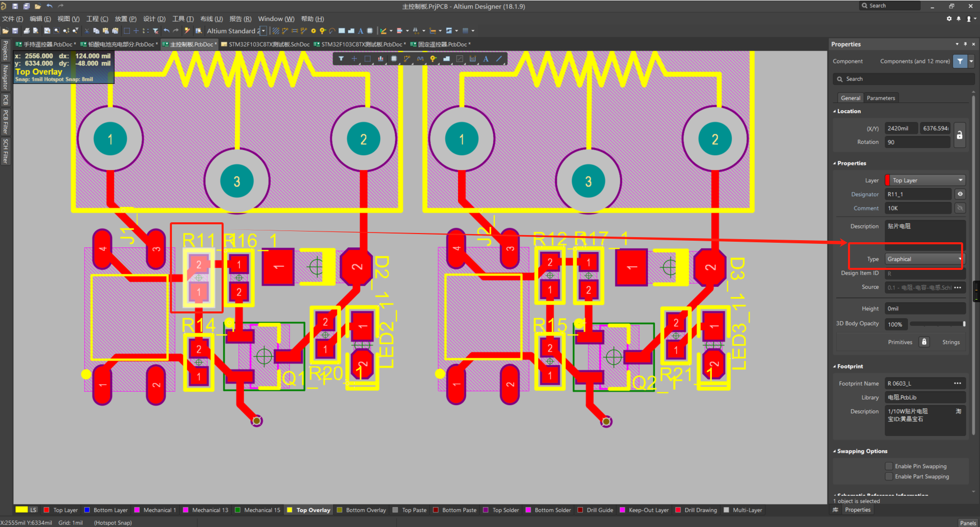Enable Pin Swapping checkbox
This screenshot has height=527, width=980.
point(889,466)
